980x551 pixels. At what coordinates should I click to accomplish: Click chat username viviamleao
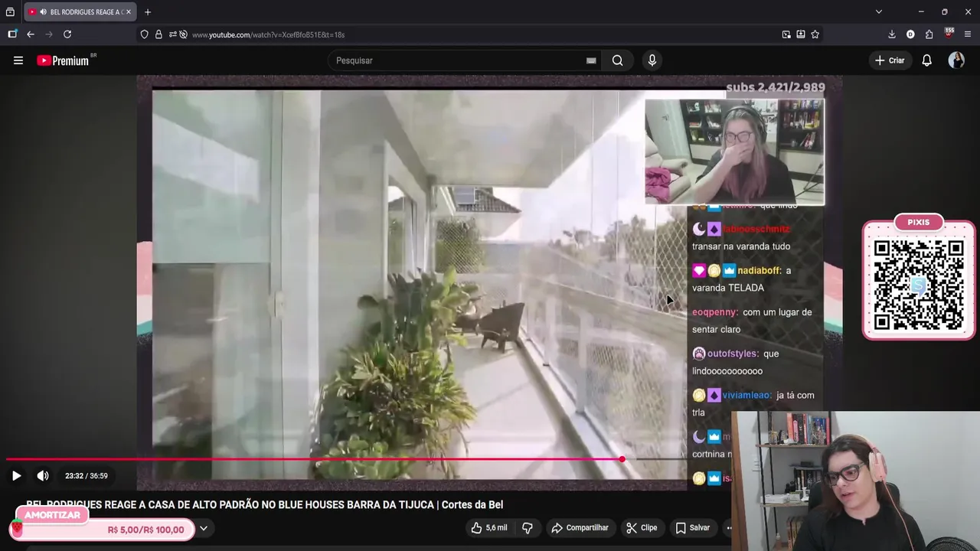746,395
